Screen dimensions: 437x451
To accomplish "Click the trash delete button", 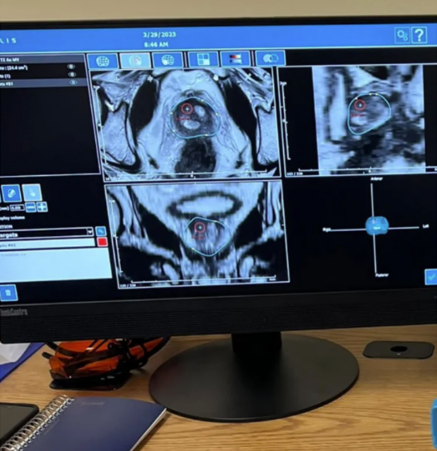I will 8,293.
